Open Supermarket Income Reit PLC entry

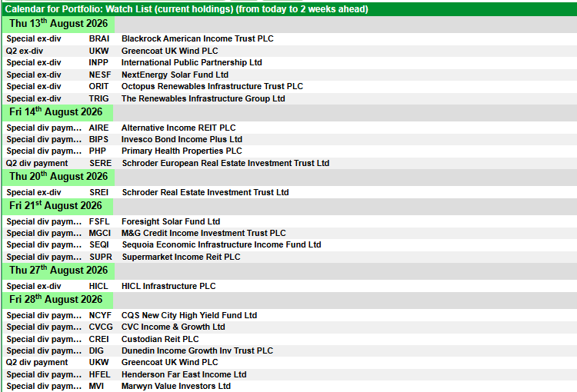coord(181,257)
